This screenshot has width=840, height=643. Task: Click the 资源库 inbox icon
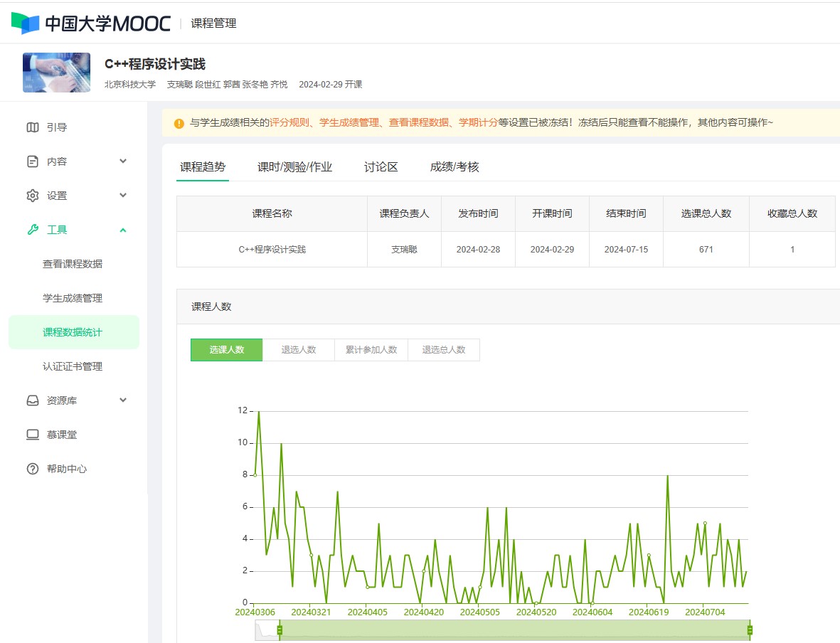[x=33, y=400]
